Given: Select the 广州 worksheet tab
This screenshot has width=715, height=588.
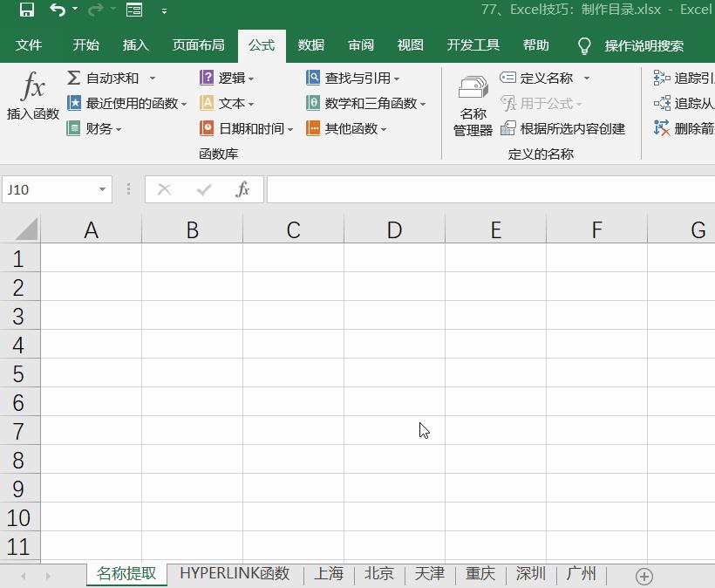Looking at the screenshot, I should [582, 574].
